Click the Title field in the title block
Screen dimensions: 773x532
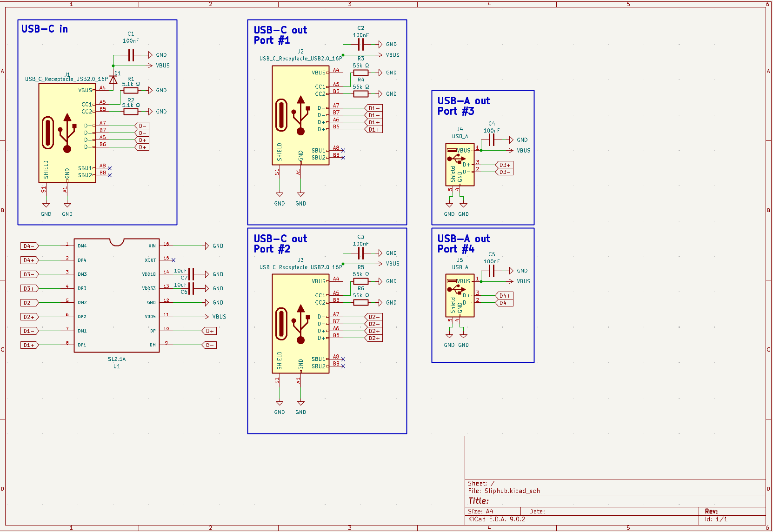coord(479,501)
